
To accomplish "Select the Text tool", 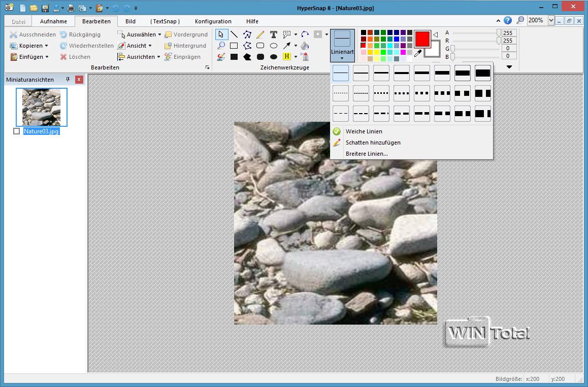I will pos(274,34).
